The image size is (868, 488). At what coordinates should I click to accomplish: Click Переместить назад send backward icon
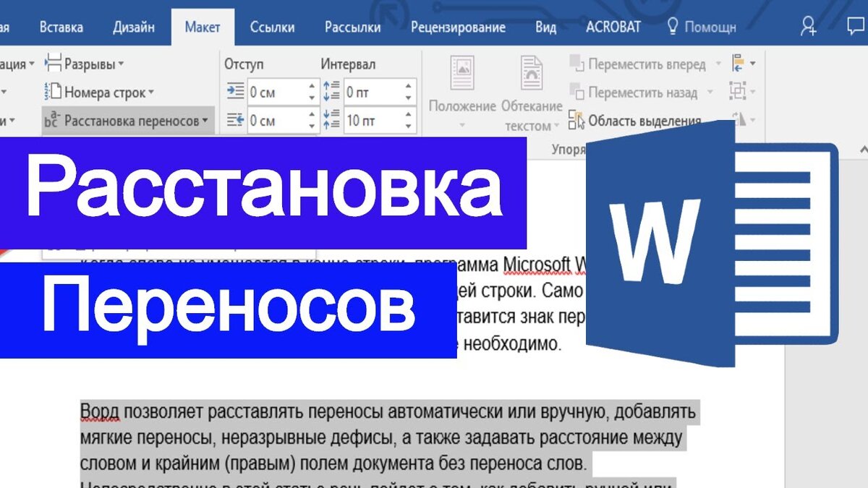(576, 93)
